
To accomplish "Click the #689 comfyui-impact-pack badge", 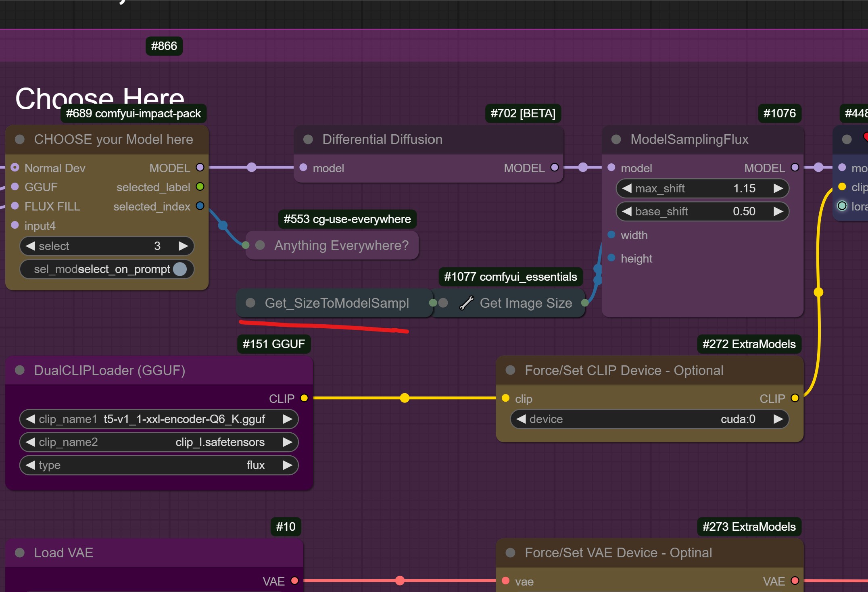I will [x=133, y=114].
